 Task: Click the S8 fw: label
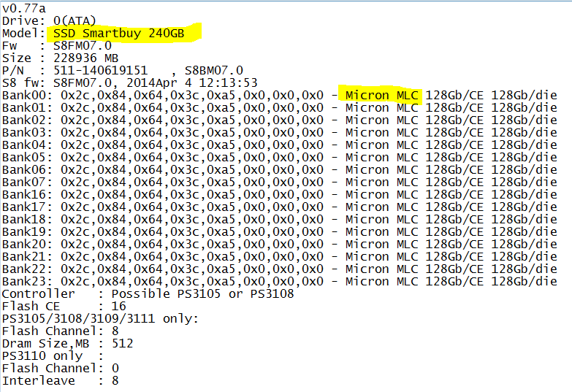[23, 82]
